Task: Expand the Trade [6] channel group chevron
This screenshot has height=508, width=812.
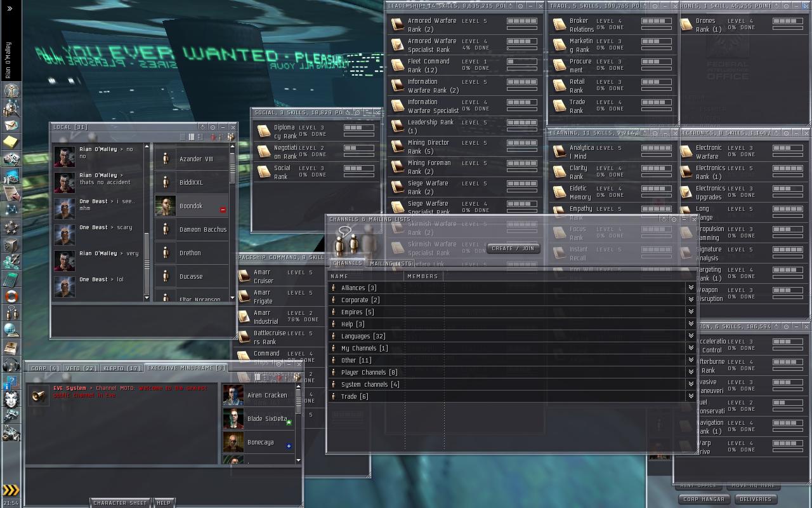Action: (691, 396)
